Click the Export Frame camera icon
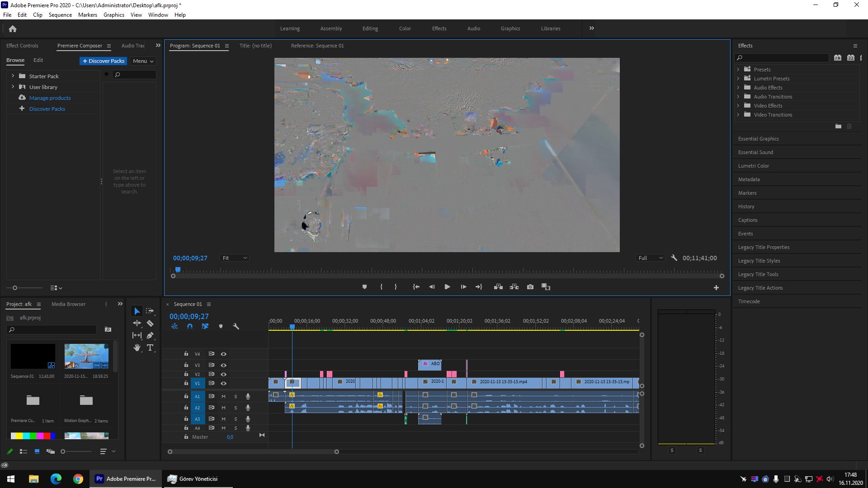The width and height of the screenshot is (868, 488). [x=530, y=287]
